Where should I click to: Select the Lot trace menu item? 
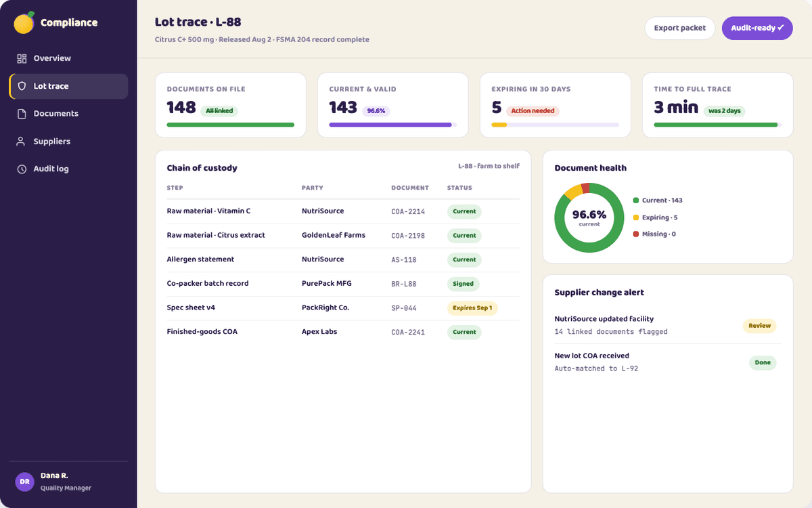[x=68, y=86]
